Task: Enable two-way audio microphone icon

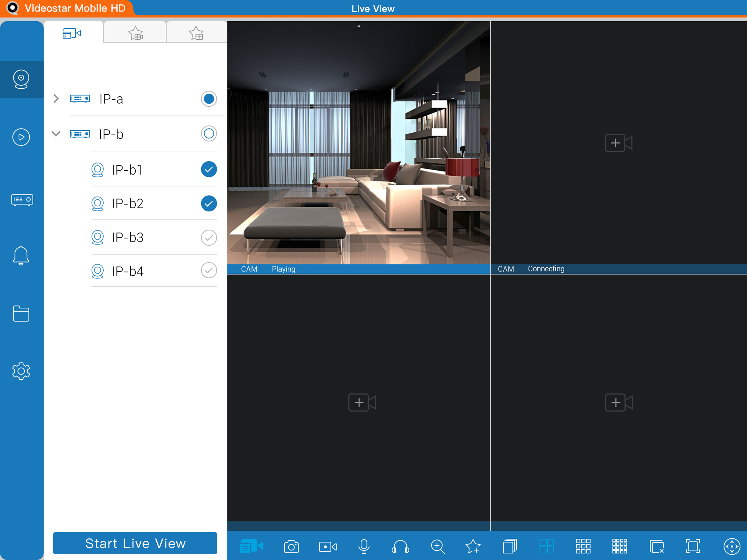Action: (x=364, y=546)
